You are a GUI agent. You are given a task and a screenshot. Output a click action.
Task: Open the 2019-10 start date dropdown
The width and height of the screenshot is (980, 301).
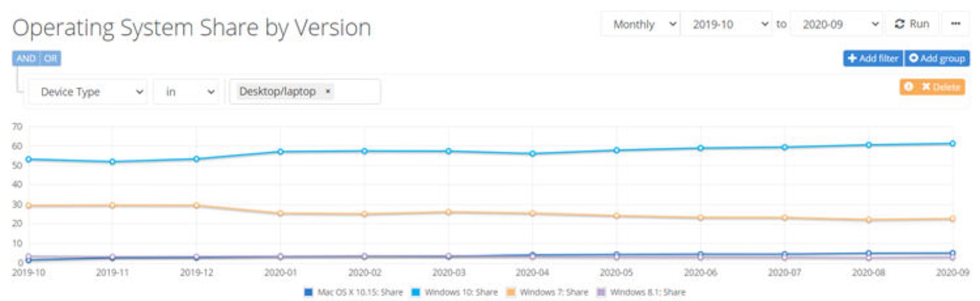click(726, 24)
